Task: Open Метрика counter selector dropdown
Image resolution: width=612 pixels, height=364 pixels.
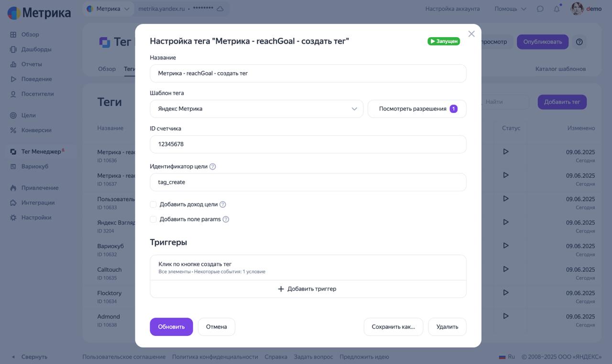Action: point(108,9)
